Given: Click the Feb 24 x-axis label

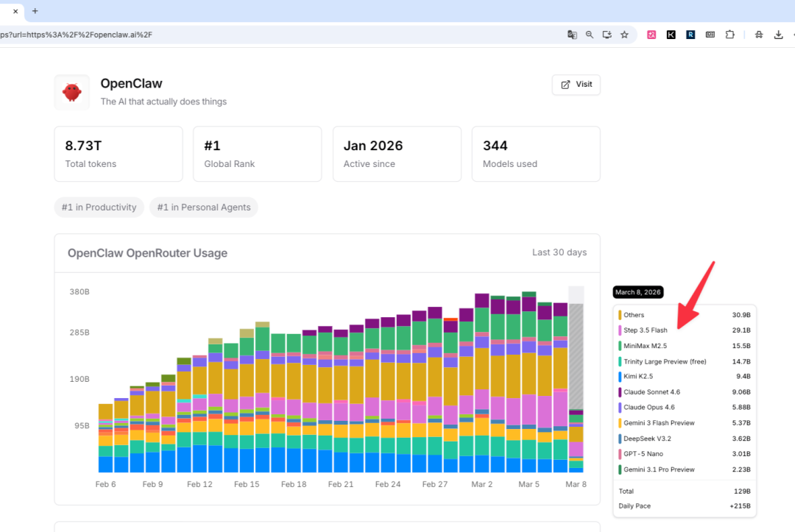Looking at the screenshot, I should 388,484.
